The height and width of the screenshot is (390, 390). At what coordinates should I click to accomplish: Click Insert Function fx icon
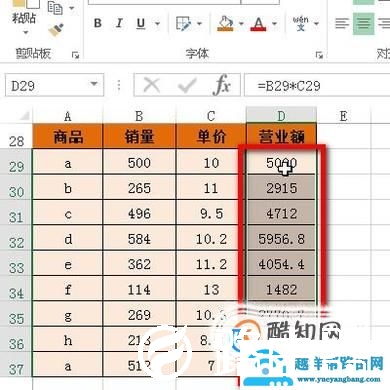point(222,85)
